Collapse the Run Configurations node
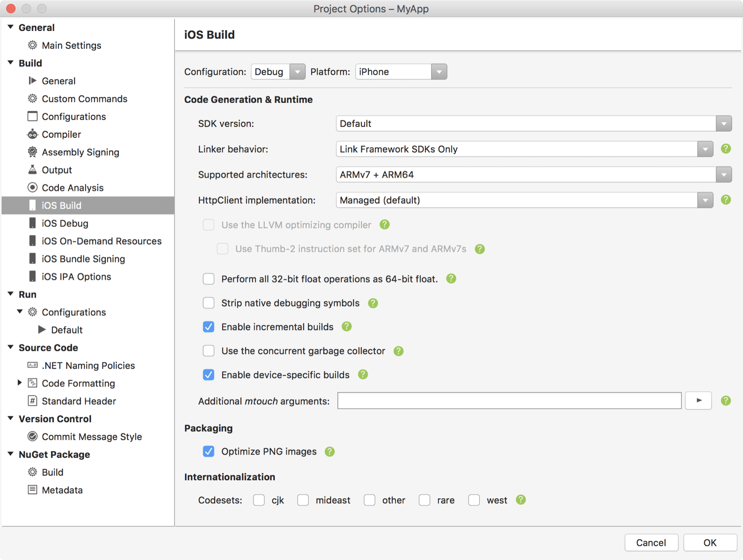The height and width of the screenshot is (560, 743). coord(19,311)
